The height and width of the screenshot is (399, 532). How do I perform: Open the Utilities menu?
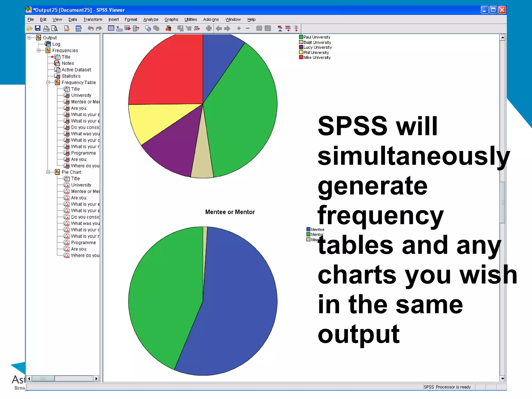(191, 19)
